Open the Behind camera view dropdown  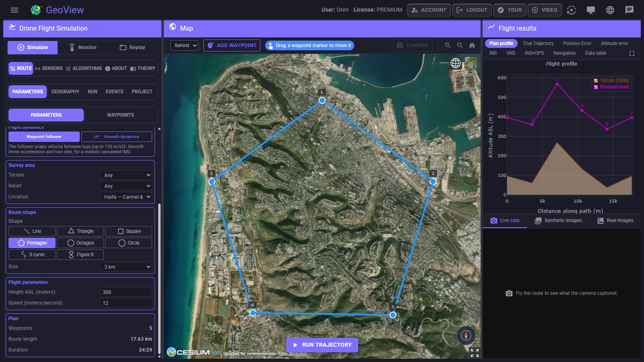tap(184, 45)
